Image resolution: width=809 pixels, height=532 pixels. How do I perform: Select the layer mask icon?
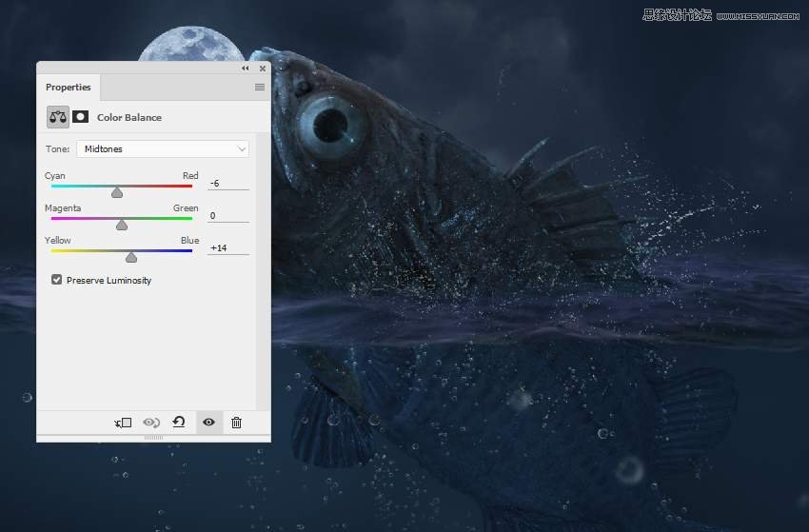pyautogui.click(x=81, y=117)
